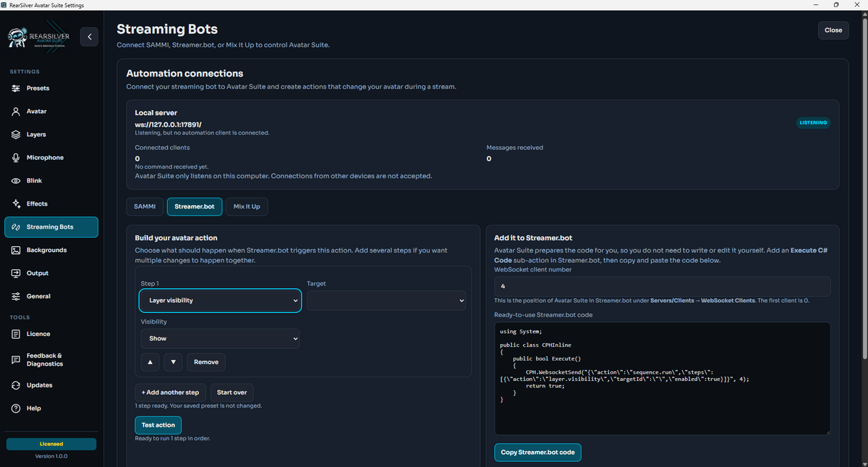Select the Streaming Bots sidebar icon

(x=16, y=227)
